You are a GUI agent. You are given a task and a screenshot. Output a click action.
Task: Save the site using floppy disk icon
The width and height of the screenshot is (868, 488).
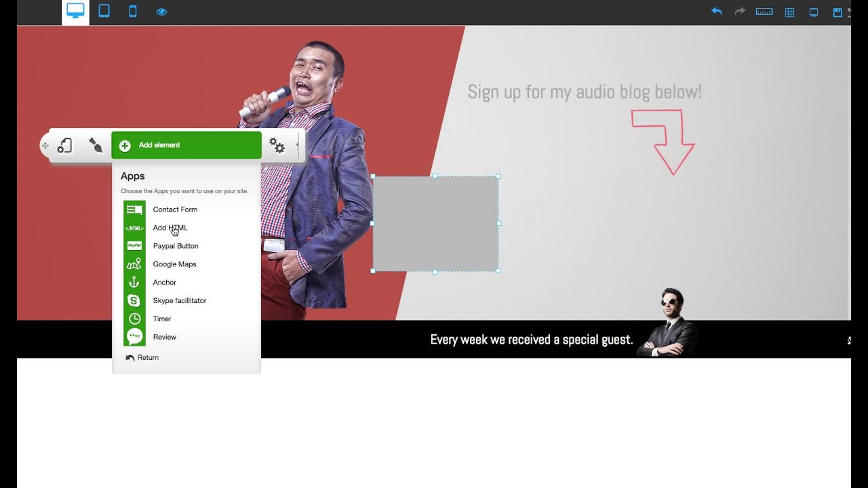coord(837,12)
